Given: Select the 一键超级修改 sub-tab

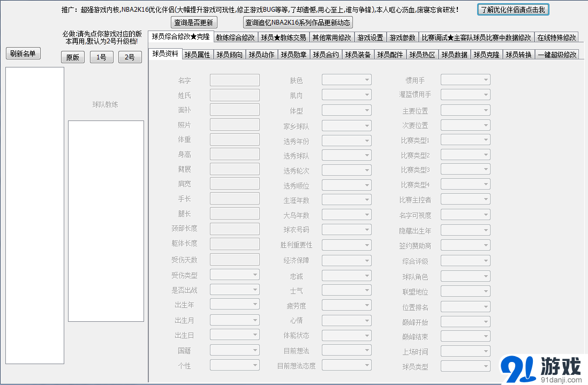Looking at the screenshot, I should click(557, 55).
